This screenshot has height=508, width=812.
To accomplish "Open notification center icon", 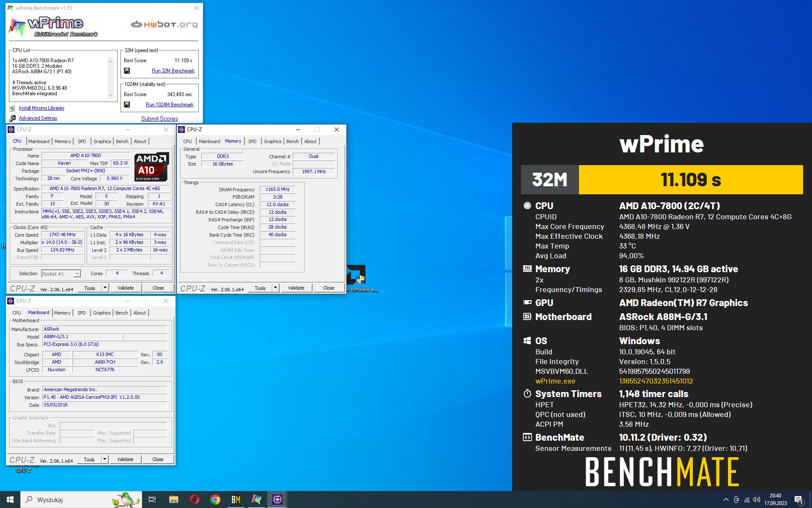I will click(798, 500).
